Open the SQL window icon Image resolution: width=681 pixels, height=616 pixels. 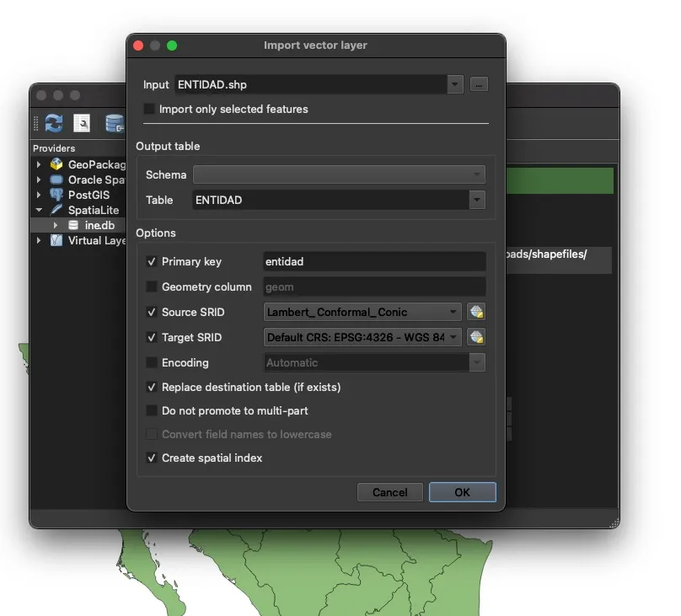pyautogui.click(x=82, y=123)
